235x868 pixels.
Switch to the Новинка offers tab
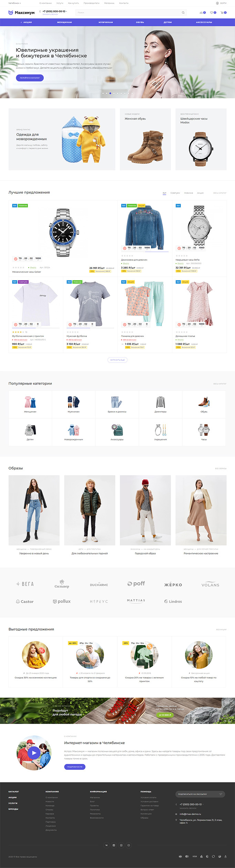[x=188, y=193]
